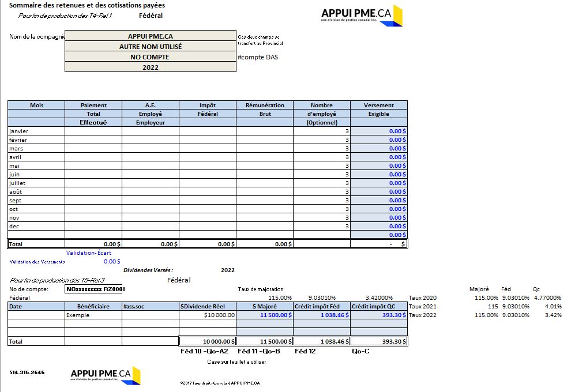This screenshot has height=392, width=575.
Task: Click the Taux 2022 label
Action: click(x=422, y=315)
